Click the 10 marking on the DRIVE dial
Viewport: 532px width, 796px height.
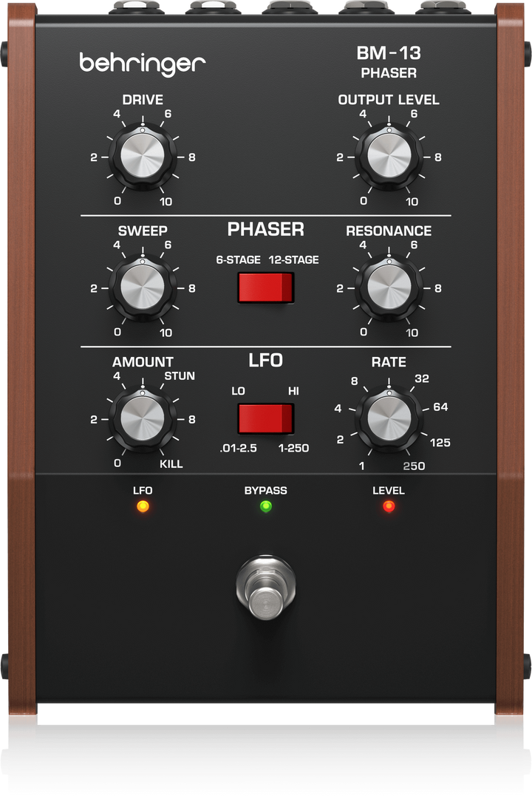click(166, 202)
